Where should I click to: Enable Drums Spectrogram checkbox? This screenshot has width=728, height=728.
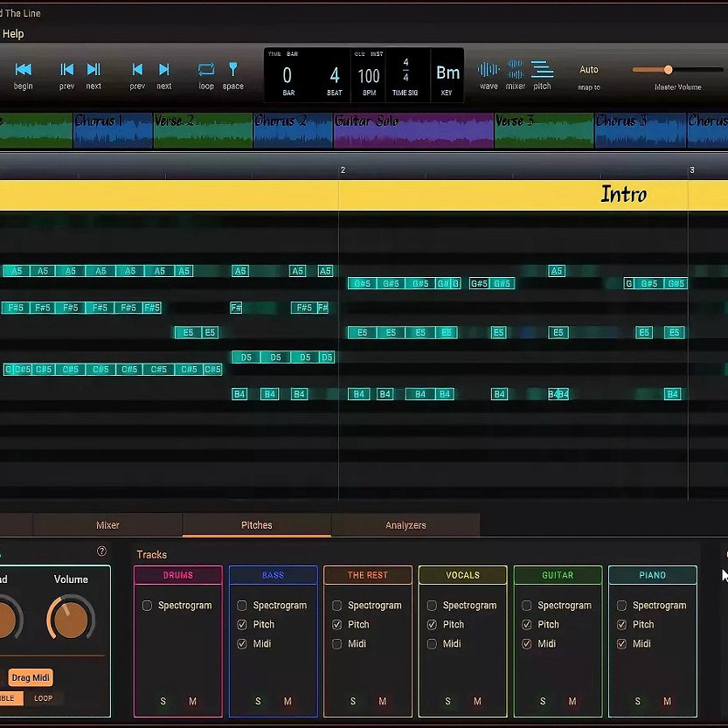point(147,606)
